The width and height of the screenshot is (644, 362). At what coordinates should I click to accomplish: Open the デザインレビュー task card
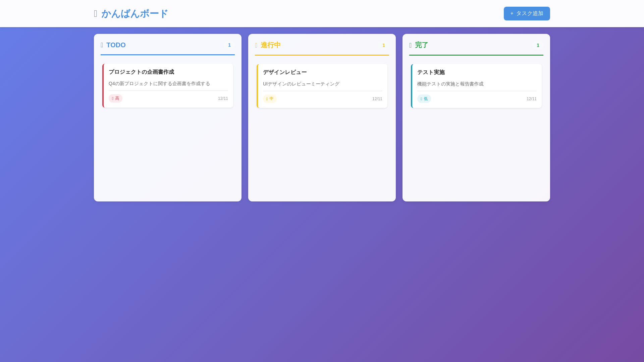pos(322,86)
